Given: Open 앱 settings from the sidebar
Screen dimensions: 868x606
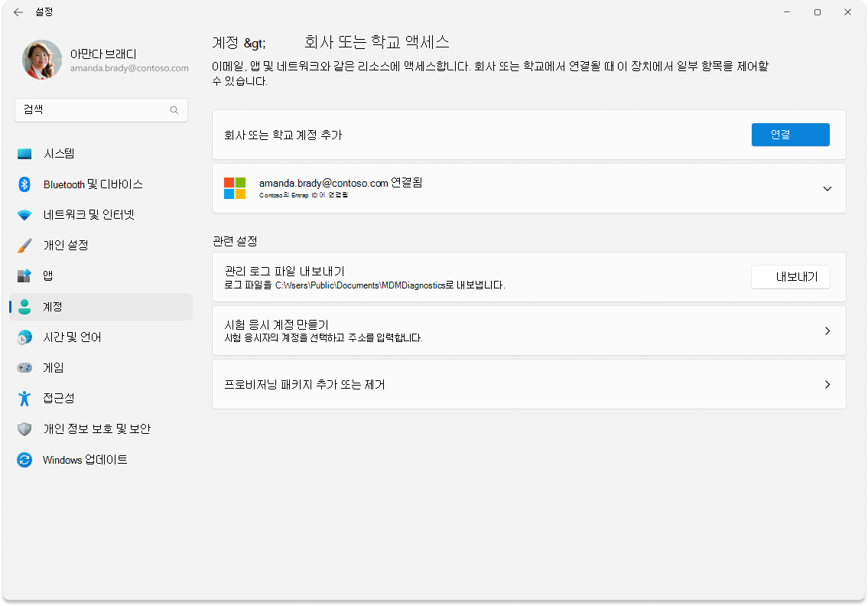Looking at the screenshot, I should pos(47,275).
